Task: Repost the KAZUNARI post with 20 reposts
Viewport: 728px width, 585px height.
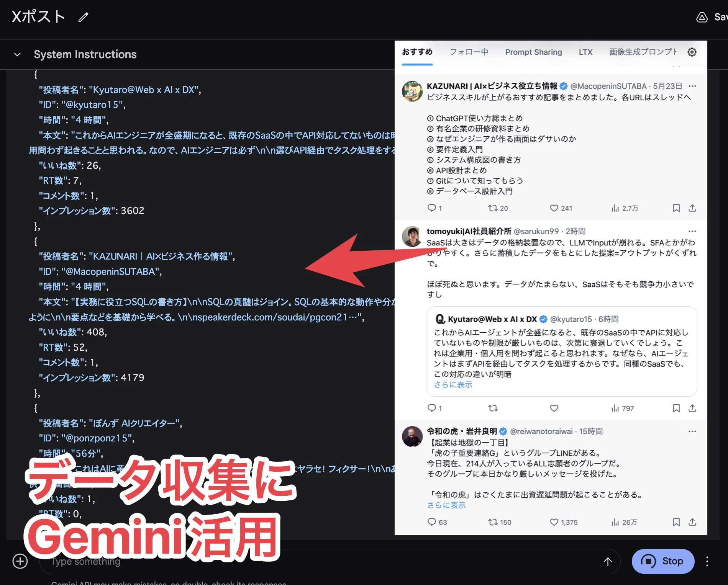Action: 493,208
